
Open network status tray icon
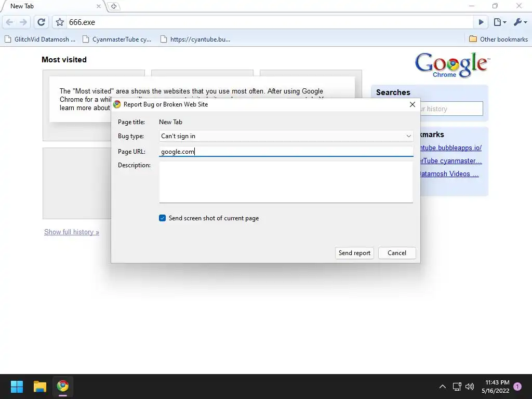[x=457, y=387]
